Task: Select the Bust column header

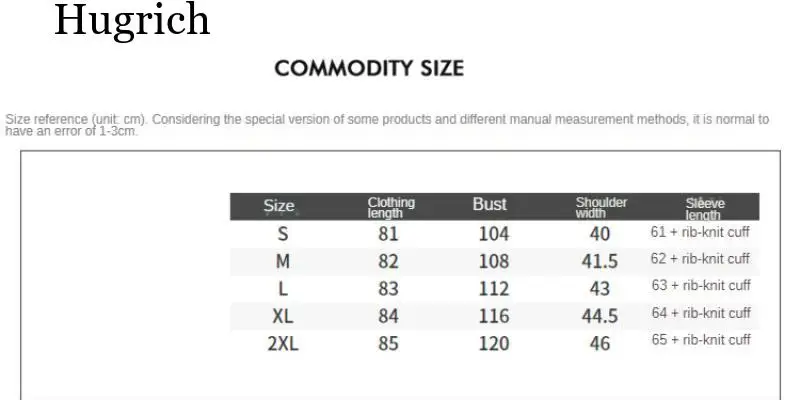Action: 490,205
